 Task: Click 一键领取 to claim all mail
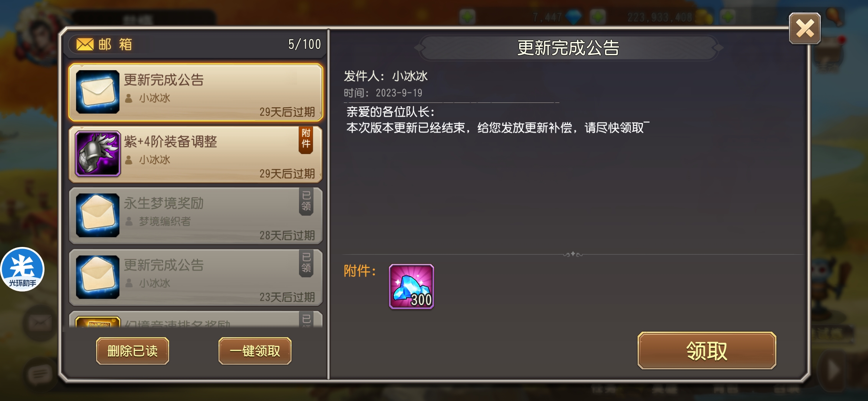tap(255, 351)
